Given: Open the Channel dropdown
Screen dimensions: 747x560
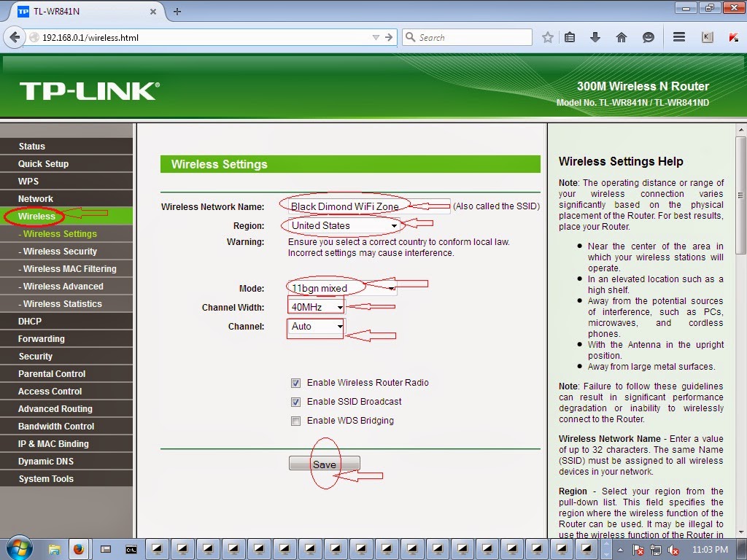Looking at the screenshot, I should pyautogui.click(x=316, y=326).
